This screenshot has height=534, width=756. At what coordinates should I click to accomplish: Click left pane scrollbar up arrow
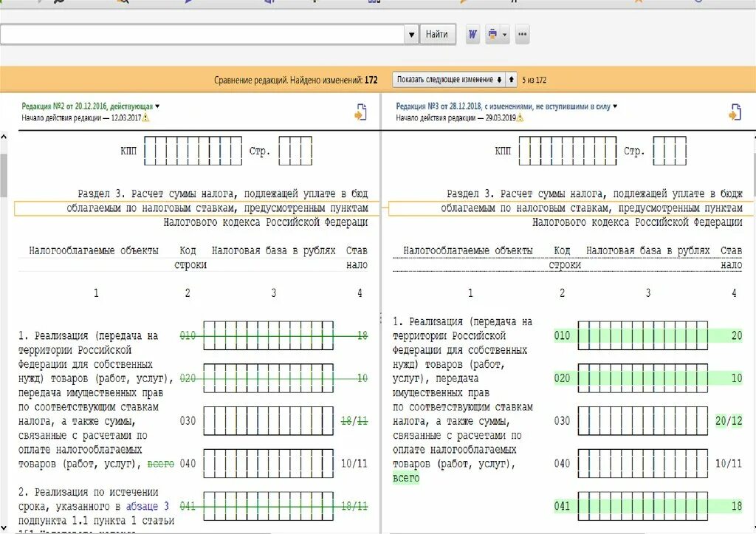click(4, 137)
